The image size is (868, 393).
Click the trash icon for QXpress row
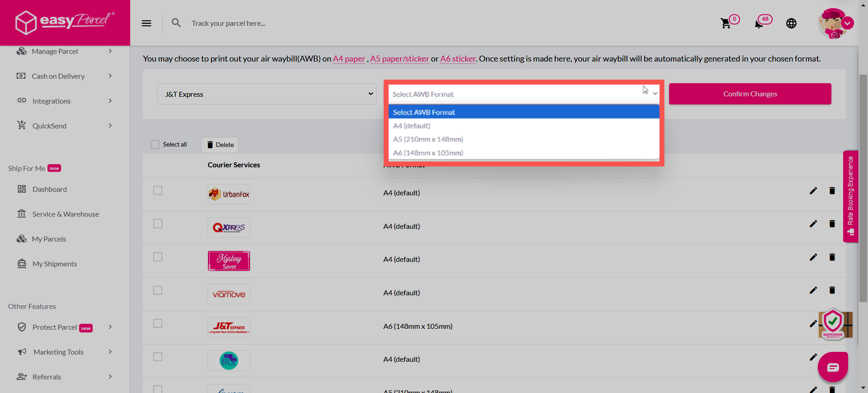point(832,223)
